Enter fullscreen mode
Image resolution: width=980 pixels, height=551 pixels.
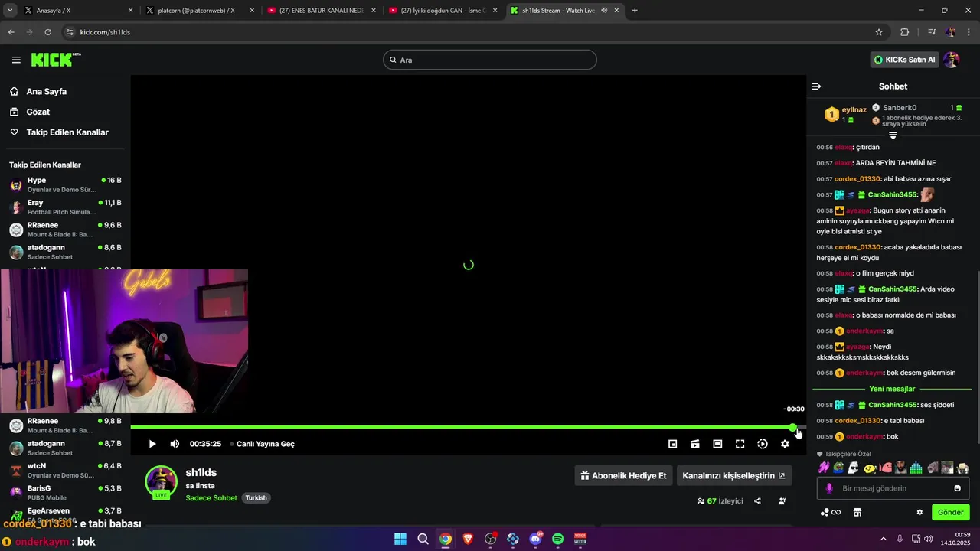point(740,444)
